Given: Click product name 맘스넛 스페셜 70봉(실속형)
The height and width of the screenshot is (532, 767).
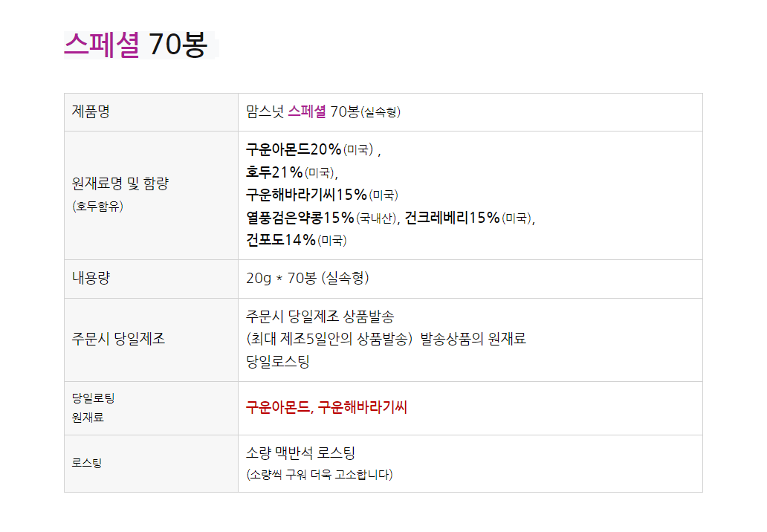Looking at the screenshot, I should coord(323,112).
